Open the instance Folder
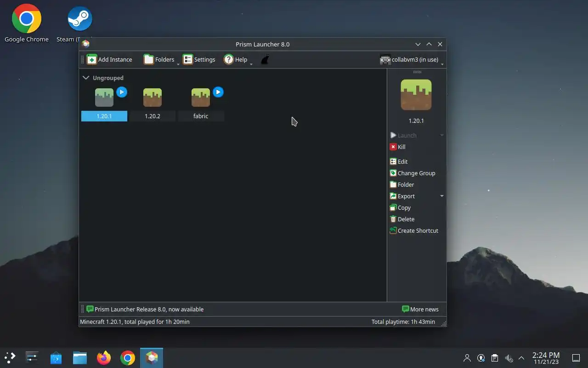 [402, 184]
